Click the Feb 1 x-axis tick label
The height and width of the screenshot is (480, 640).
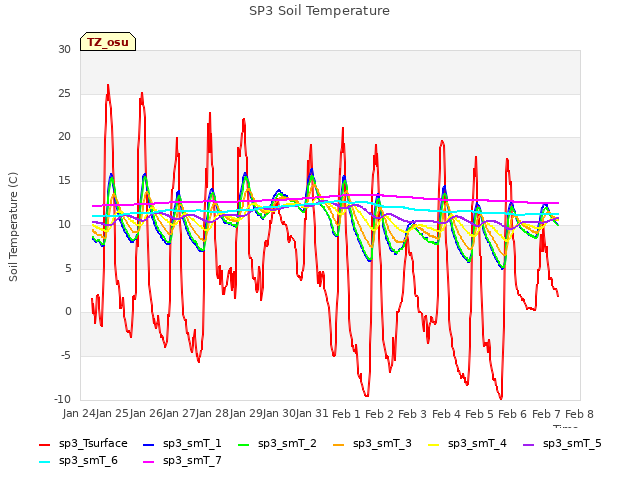[346, 414]
